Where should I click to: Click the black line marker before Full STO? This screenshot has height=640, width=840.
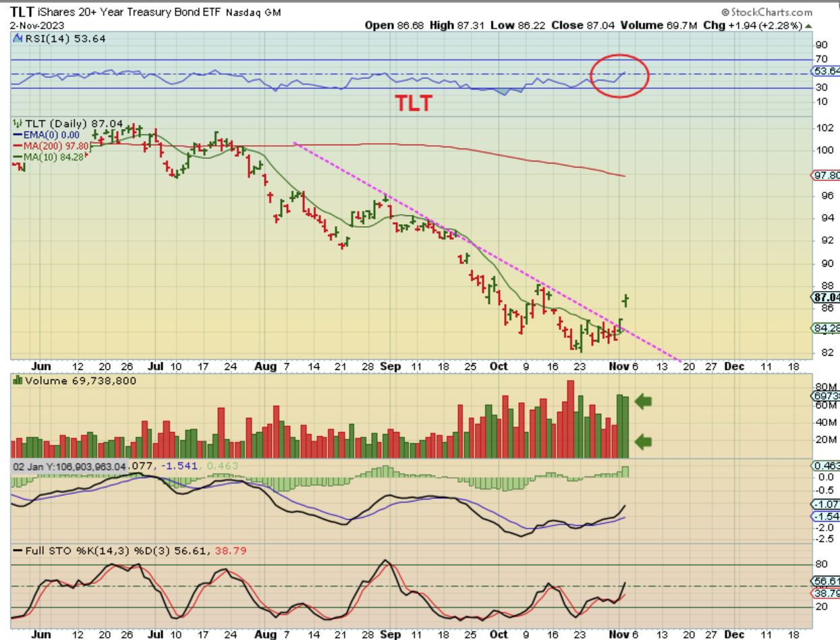[16, 551]
